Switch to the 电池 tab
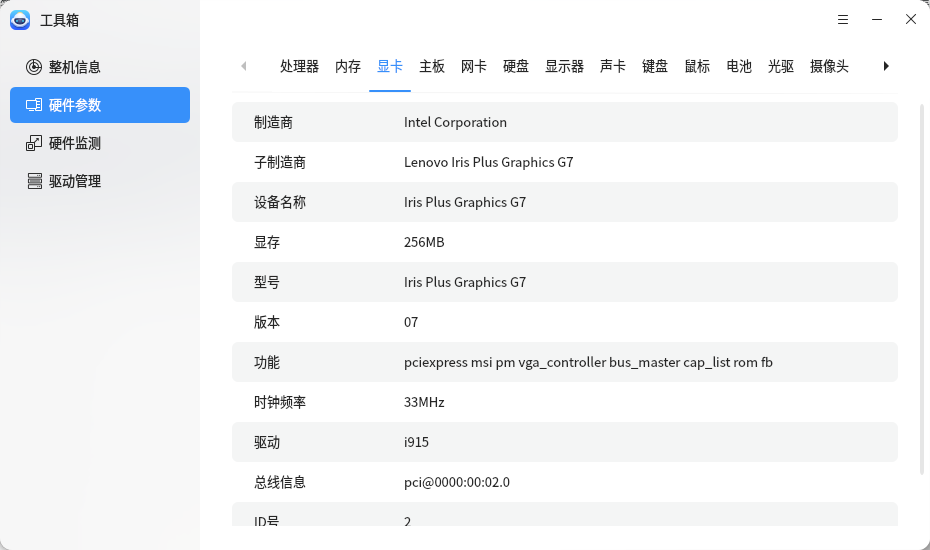 coord(739,66)
